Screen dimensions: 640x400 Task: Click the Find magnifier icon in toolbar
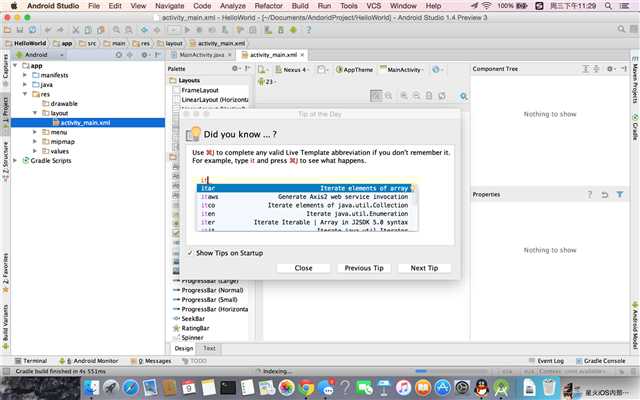pos(116,30)
